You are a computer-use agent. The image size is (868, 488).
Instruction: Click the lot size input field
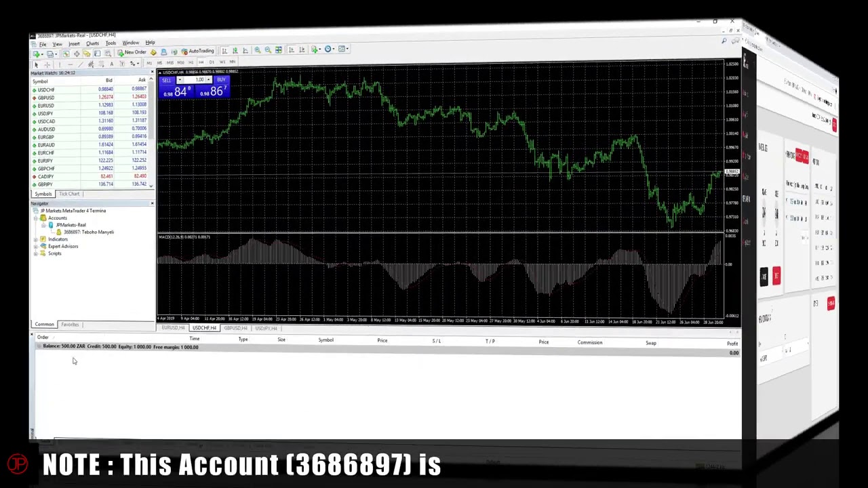[195, 80]
